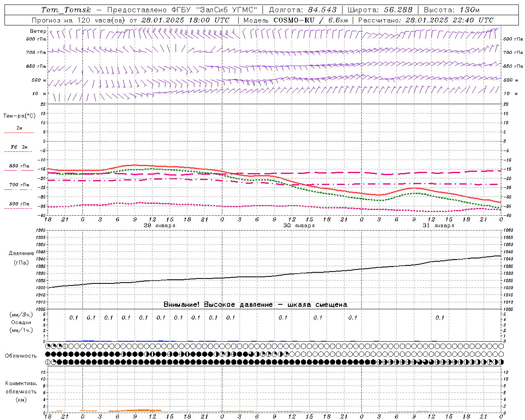This screenshot has width=525, height=420.
Task: Click the "29 января" date label
Action: (x=160, y=226)
